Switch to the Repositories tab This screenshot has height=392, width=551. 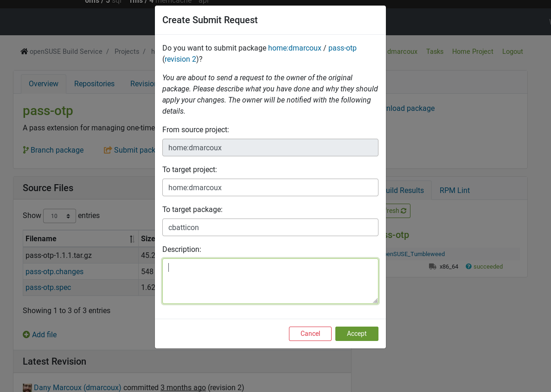[94, 84]
